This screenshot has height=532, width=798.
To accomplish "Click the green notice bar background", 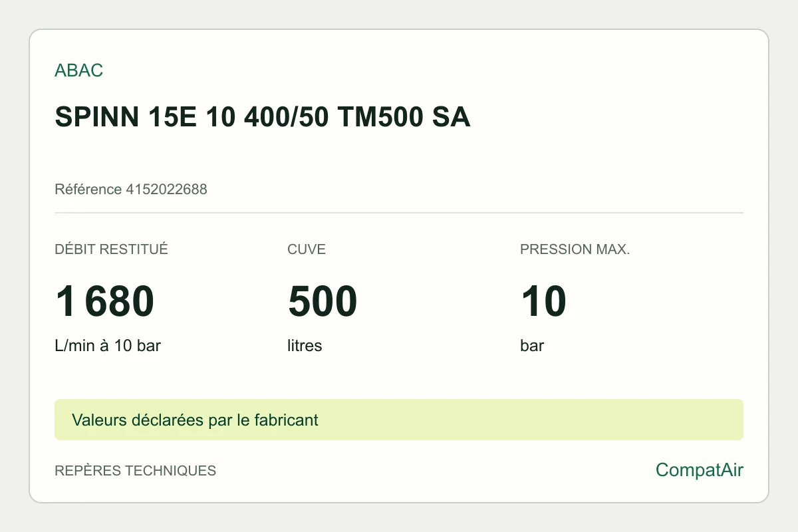I will pyautogui.click(x=532, y=420).
